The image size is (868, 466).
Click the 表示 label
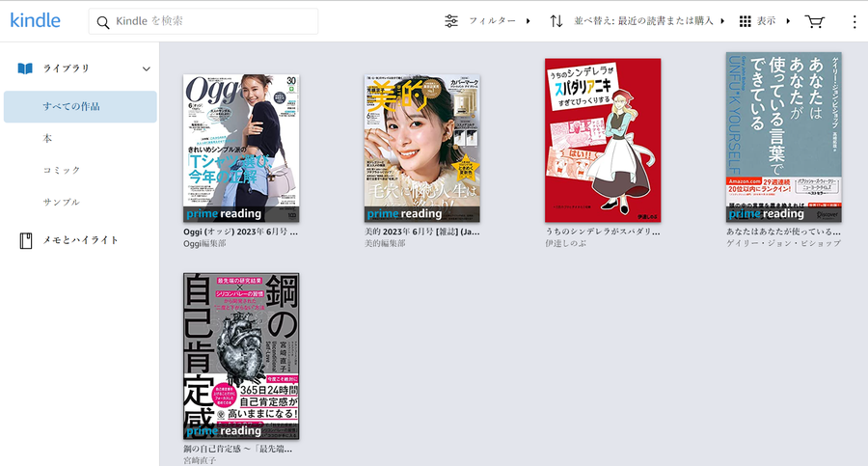pos(766,21)
